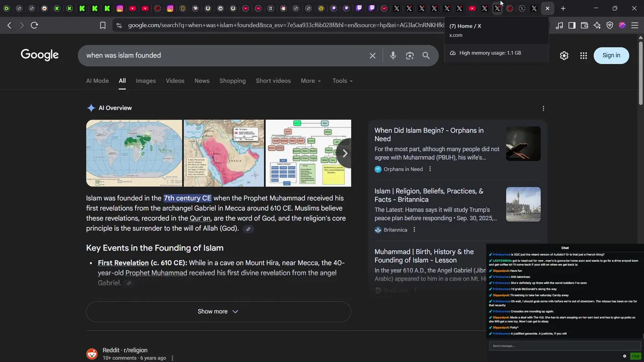644x362 pixels.
Task: Click source link icon after 'Allah (God).'
Action: pyautogui.click(x=248, y=229)
